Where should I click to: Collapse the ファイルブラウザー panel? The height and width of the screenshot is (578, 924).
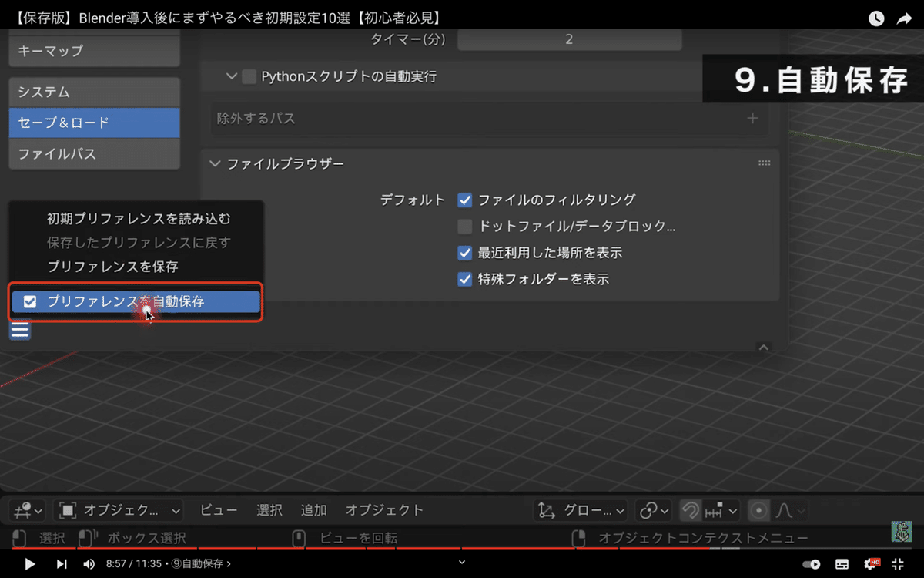point(215,163)
